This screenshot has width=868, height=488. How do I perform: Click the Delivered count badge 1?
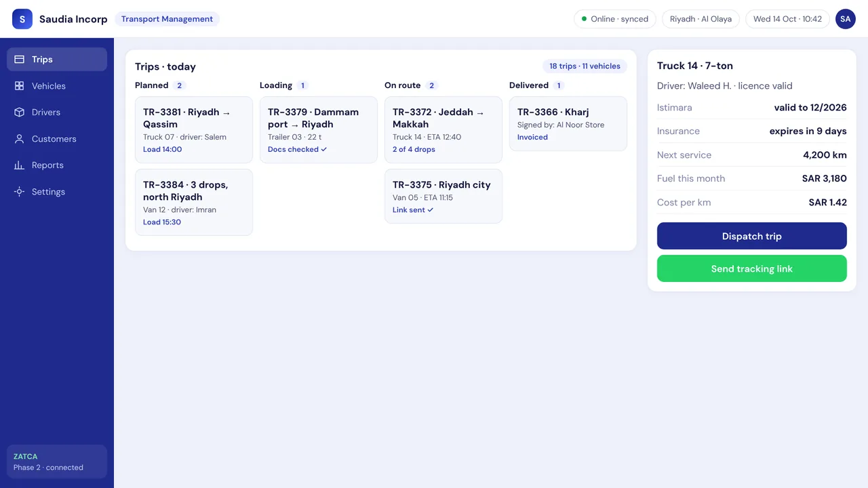click(559, 85)
